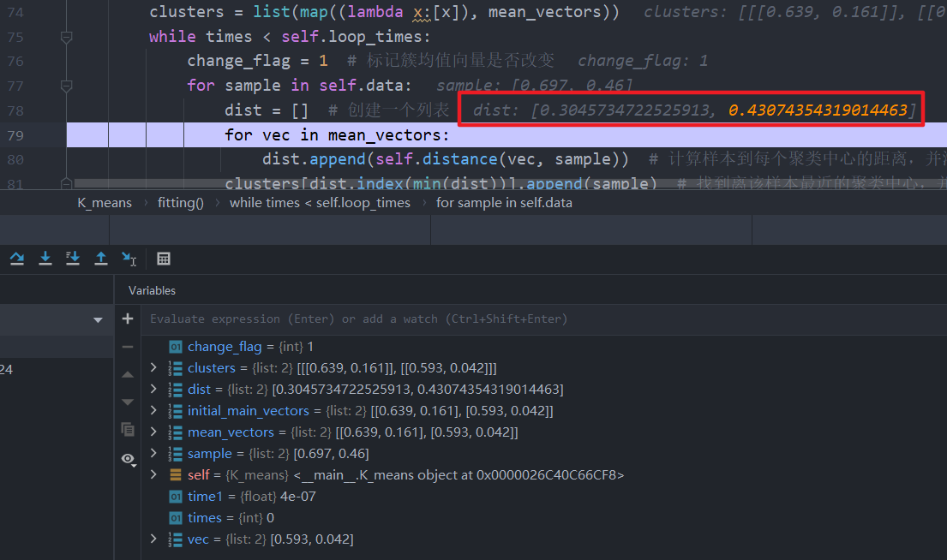Click the Step Into debugger icon
Viewport: 947px width, 560px height.
45,259
